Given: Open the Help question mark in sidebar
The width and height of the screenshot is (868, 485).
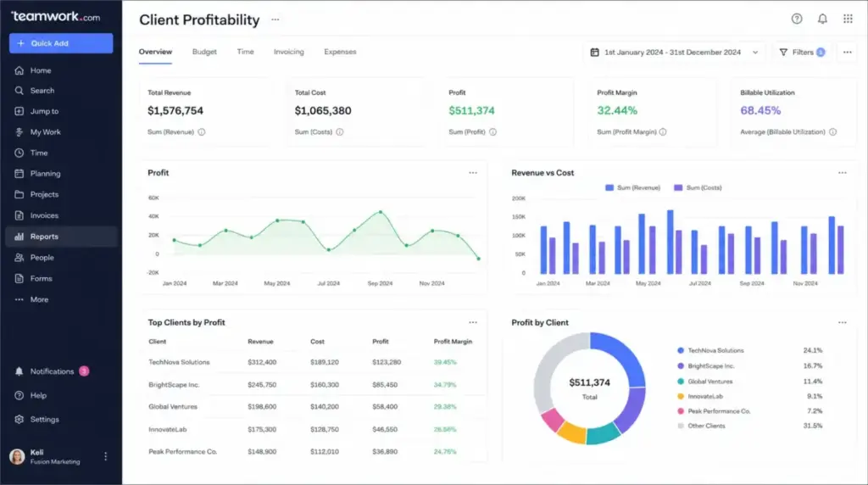Looking at the screenshot, I should [19, 395].
